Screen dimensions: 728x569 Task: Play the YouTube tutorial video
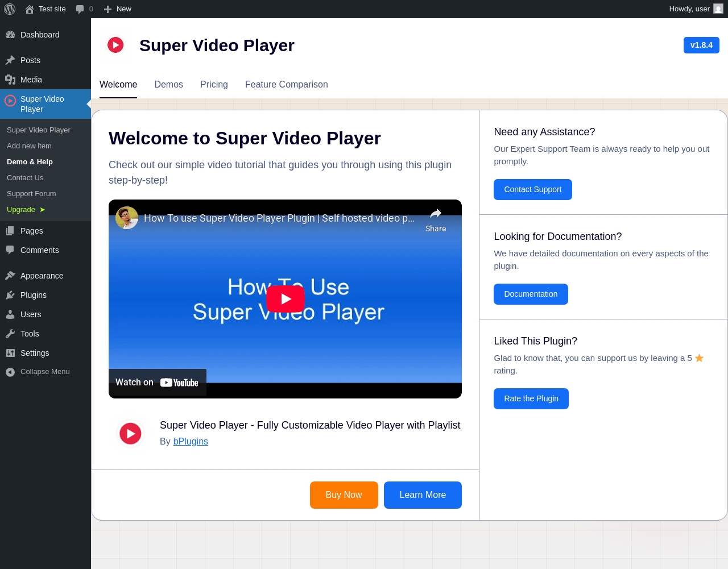[286, 299]
